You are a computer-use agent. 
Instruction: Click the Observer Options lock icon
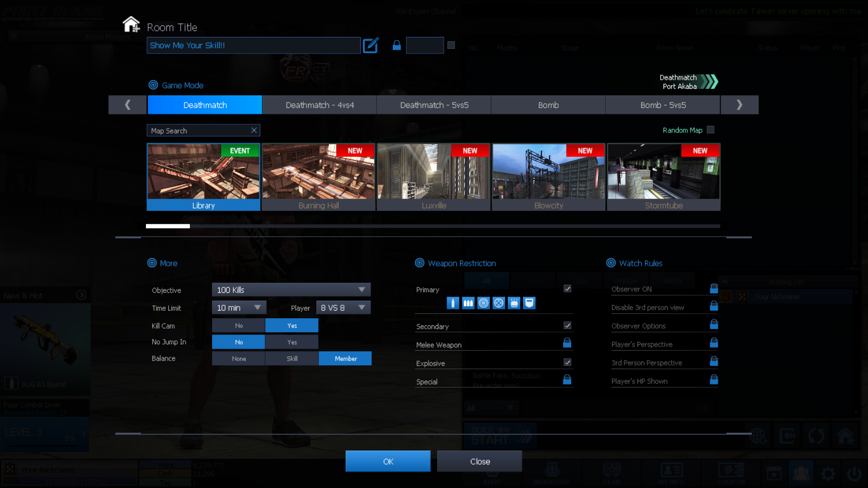(714, 324)
